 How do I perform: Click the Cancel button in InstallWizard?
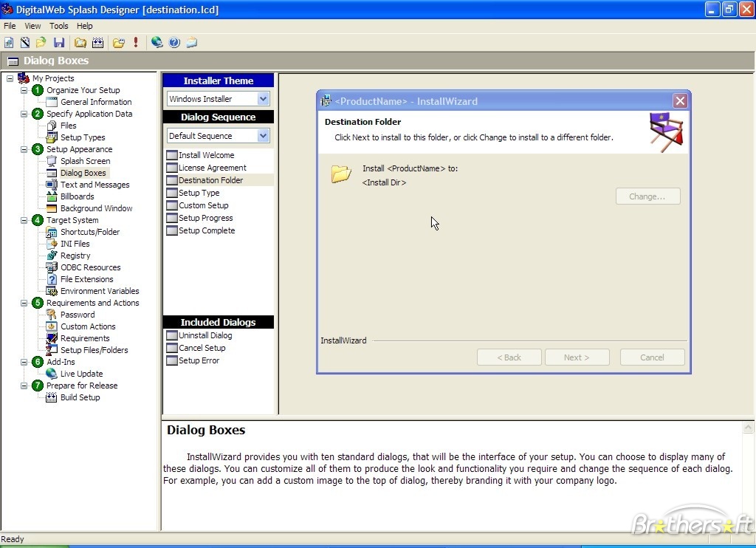tap(653, 357)
